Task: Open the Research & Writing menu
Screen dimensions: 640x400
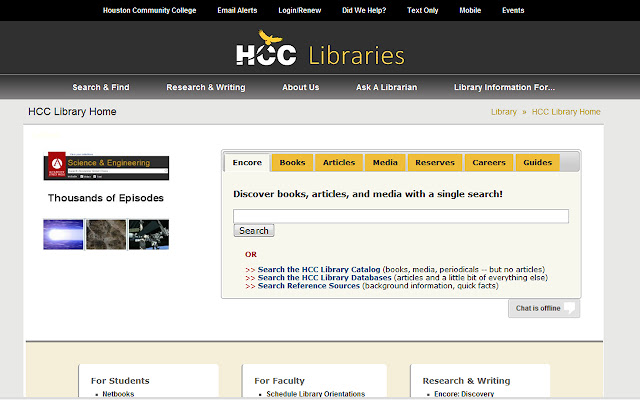Action: 206,87
